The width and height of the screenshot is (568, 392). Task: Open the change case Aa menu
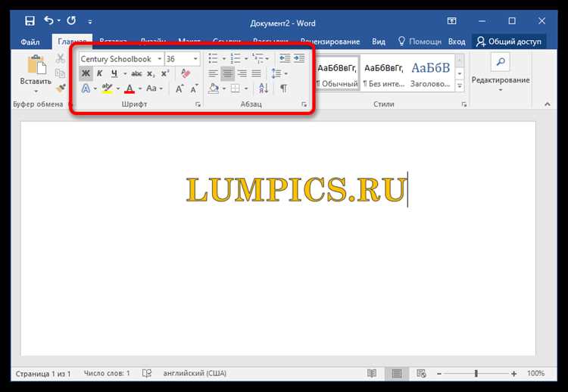[154, 89]
